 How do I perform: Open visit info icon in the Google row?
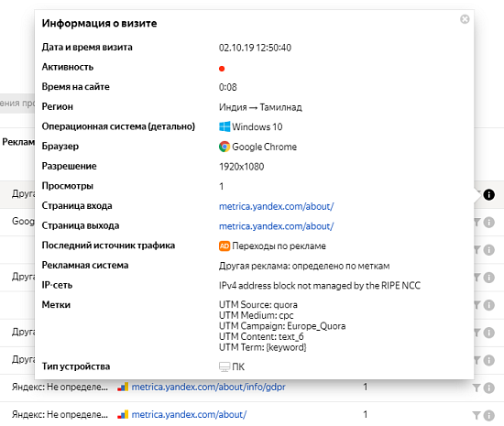click(x=489, y=222)
